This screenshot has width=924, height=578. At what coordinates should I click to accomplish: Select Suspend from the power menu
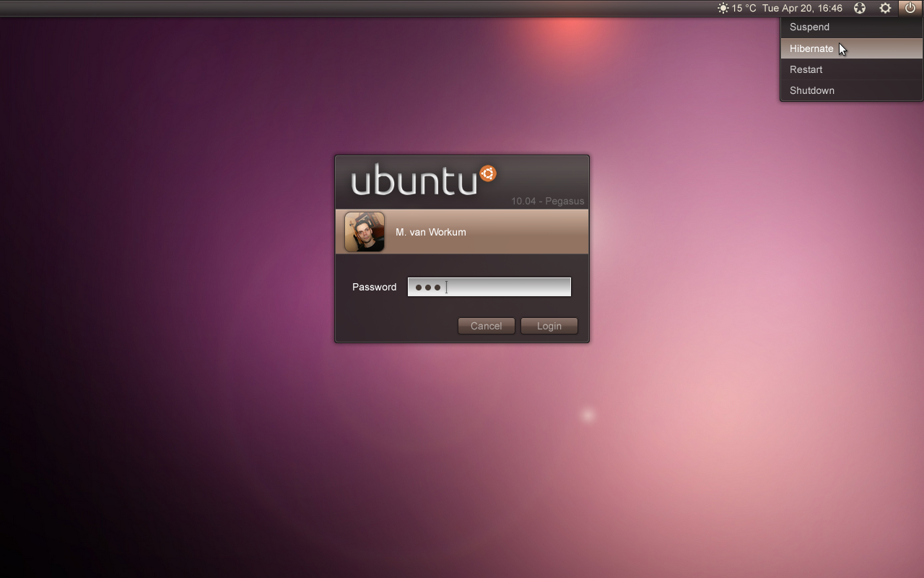[x=808, y=27]
